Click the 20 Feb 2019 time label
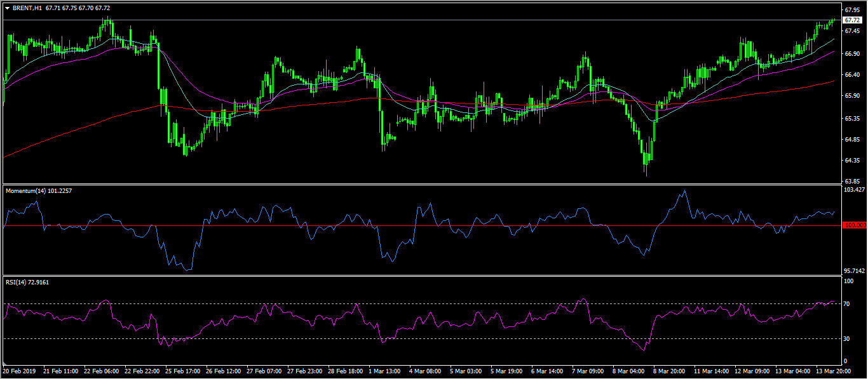 coord(19,370)
